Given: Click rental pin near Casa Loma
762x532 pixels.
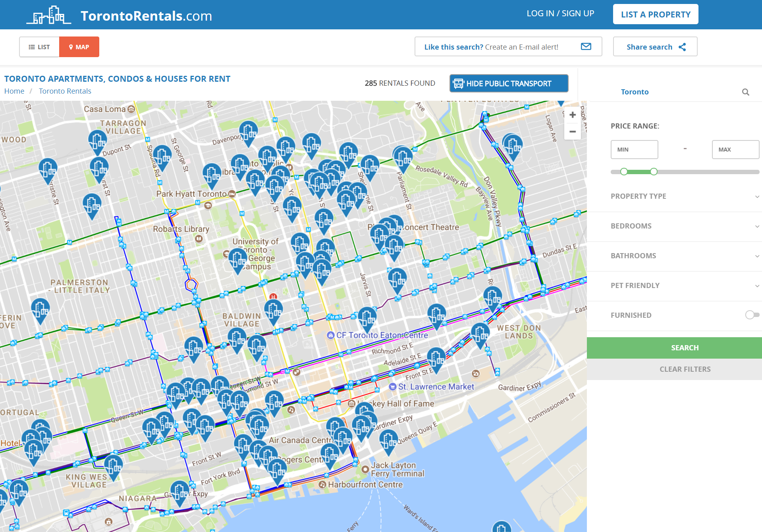Looking at the screenshot, I should coord(97,142).
